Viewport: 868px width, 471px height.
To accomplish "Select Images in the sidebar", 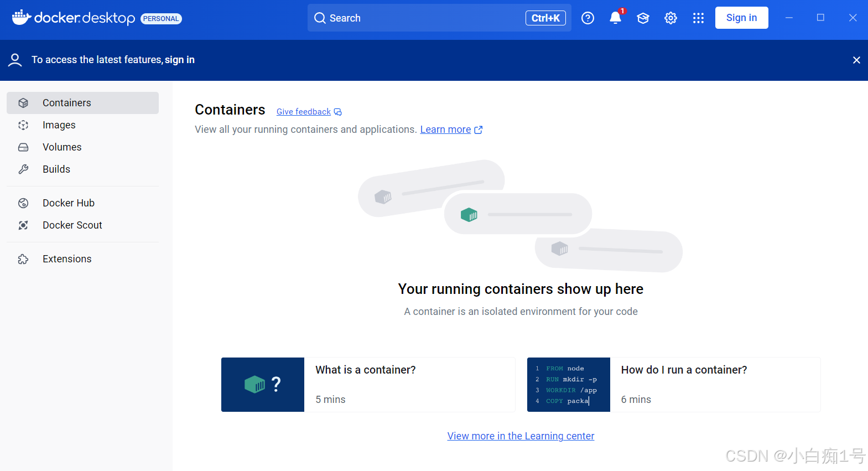I will [x=82, y=125].
